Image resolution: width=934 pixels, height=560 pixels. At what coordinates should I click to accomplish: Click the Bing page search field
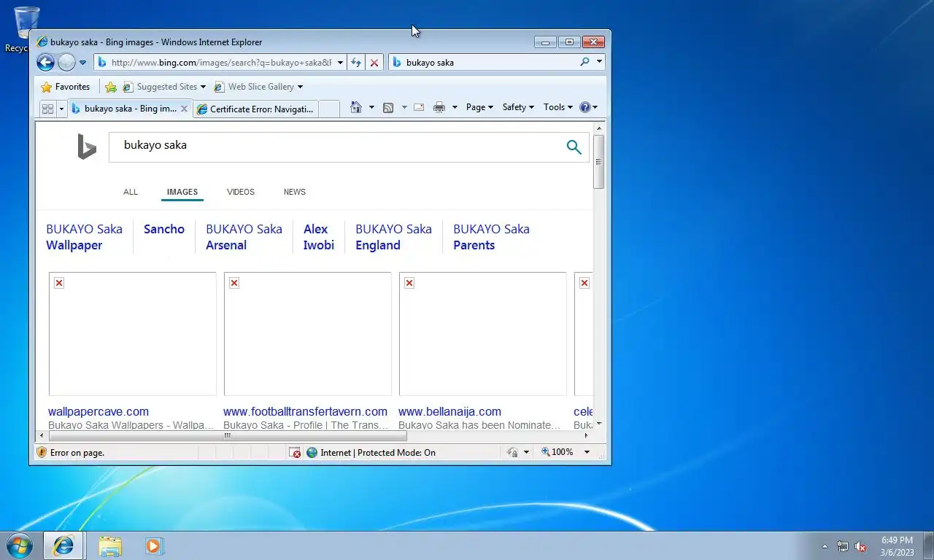[x=336, y=147]
